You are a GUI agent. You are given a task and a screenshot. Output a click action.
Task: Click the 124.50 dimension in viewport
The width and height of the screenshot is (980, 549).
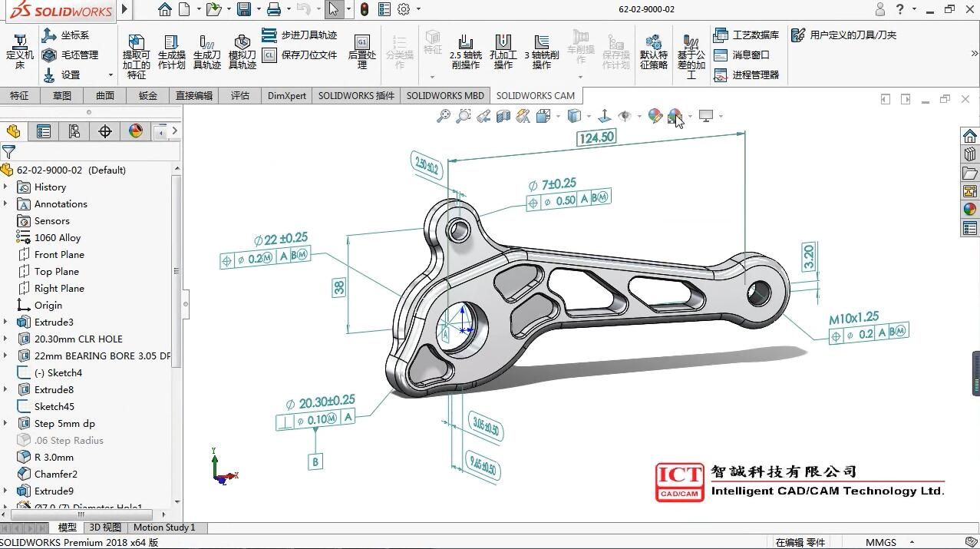coord(596,137)
